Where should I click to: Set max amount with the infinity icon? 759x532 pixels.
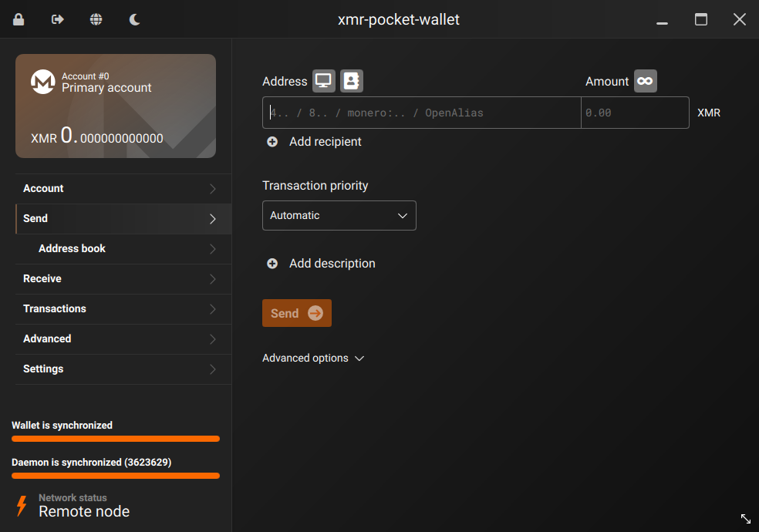click(x=645, y=80)
